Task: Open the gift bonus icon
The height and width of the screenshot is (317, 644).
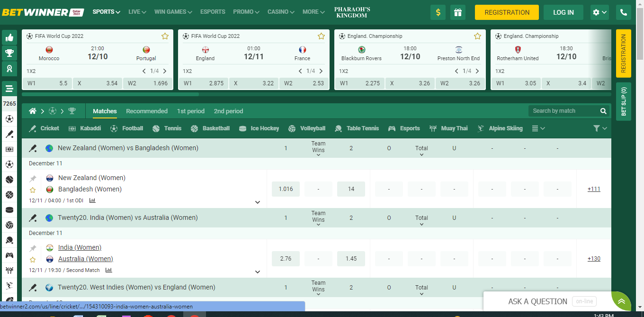Action: coord(458,12)
